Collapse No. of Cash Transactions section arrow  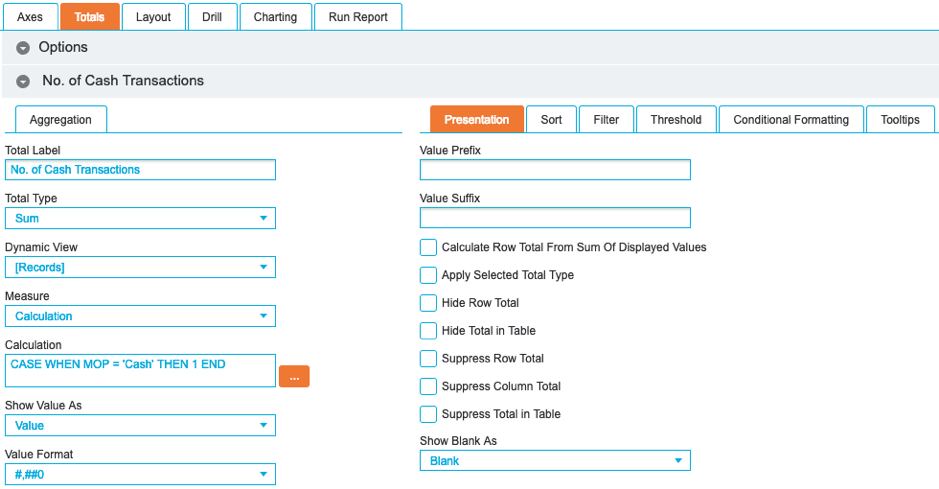23,81
